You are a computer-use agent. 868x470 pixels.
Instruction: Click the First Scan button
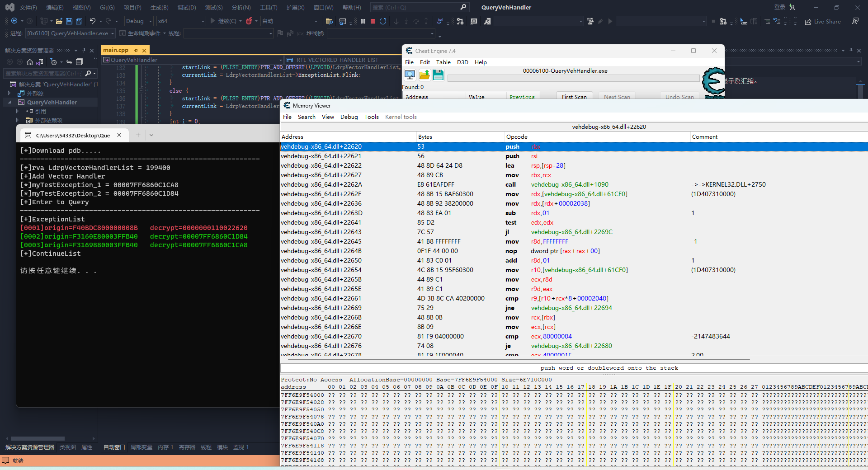(574, 97)
